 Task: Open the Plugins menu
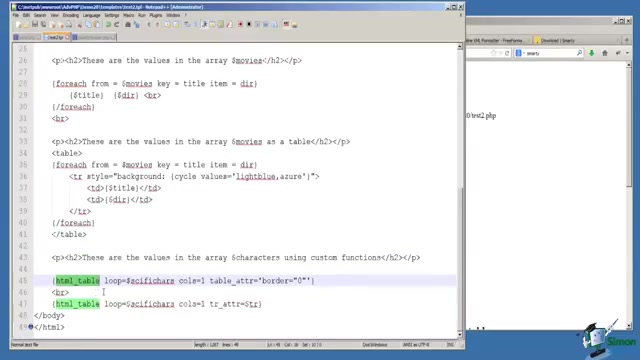[156, 15]
